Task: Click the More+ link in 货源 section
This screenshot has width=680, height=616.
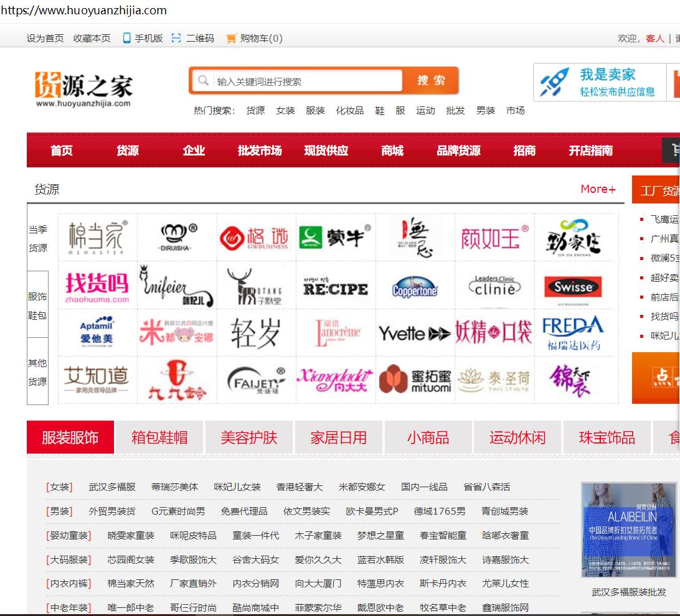Action: (598, 189)
